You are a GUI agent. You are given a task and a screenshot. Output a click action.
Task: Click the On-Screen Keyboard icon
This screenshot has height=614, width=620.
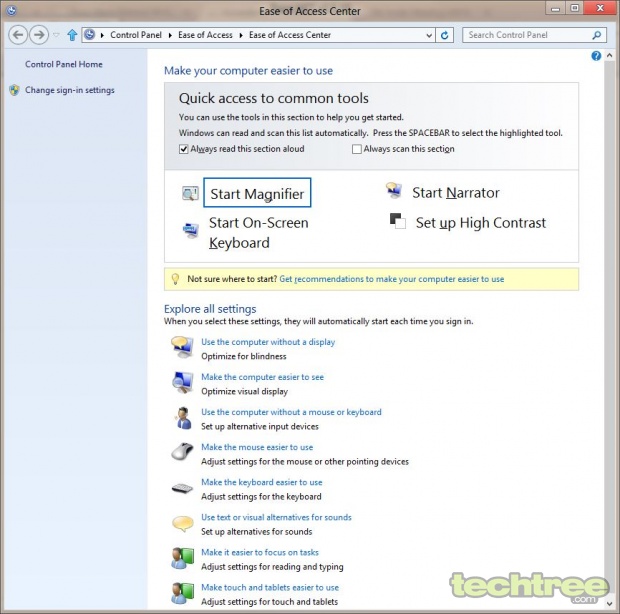click(x=191, y=230)
